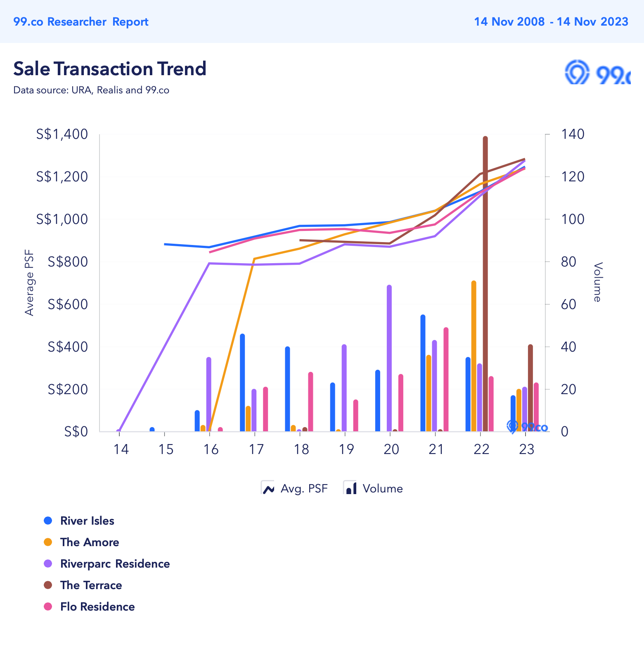Screen dimensions: 644x661
Task: Click the Sale Transaction Trend heading
Action: tap(110, 69)
